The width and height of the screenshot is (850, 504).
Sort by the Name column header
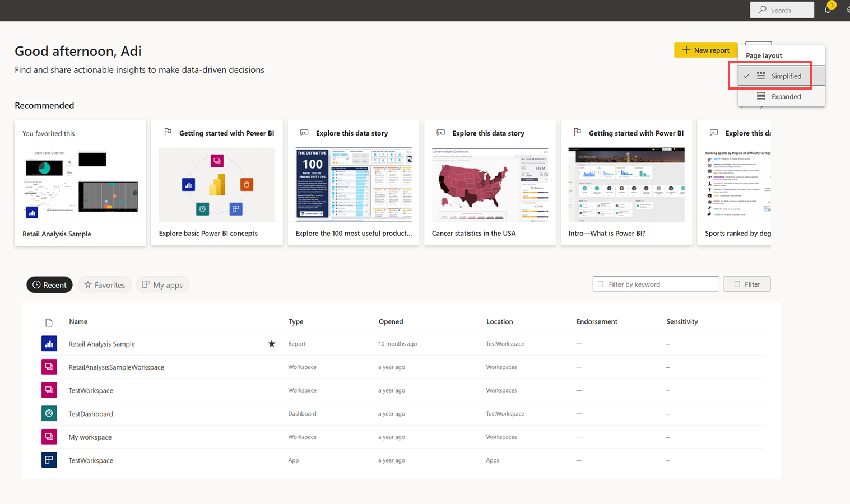78,321
